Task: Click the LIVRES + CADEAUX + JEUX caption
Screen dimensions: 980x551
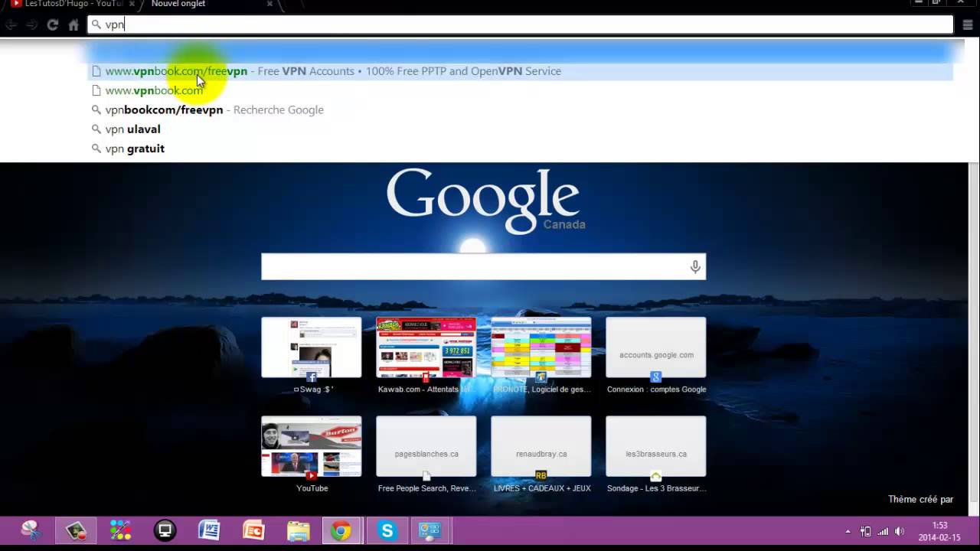Action: pyautogui.click(x=541, y=488)
